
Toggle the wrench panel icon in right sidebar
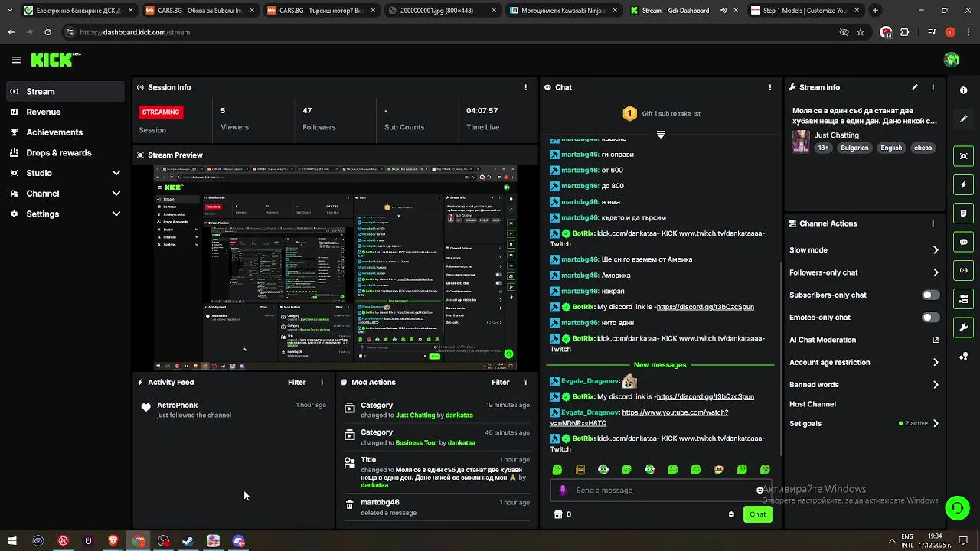pyautogui.click(x=963, y=328)
